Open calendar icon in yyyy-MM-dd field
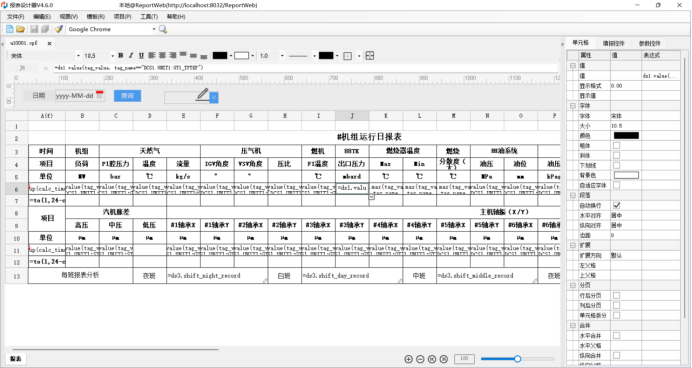Screen dimensions: 692x368 (x=100, y=95)
